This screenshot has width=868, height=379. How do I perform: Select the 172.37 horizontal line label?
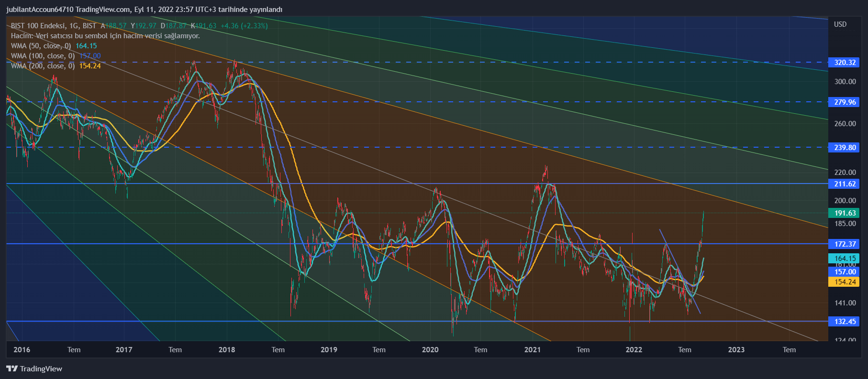[x=845, y=244]
